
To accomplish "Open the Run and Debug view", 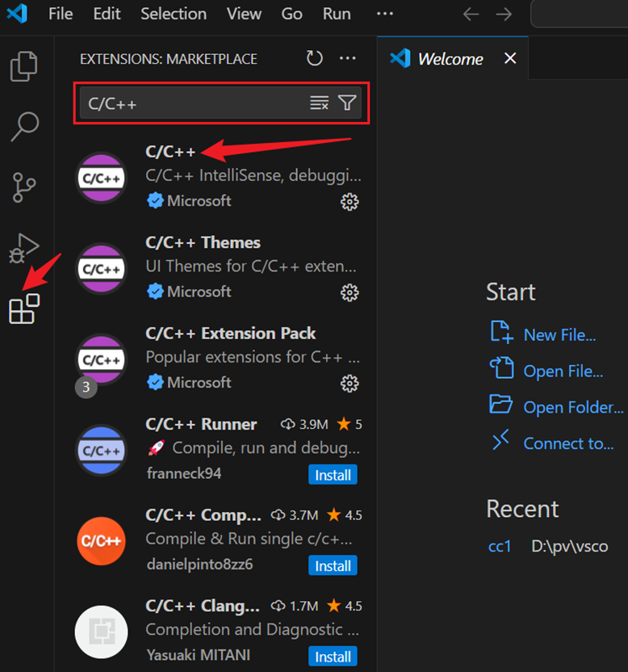I will coord(24,248).
